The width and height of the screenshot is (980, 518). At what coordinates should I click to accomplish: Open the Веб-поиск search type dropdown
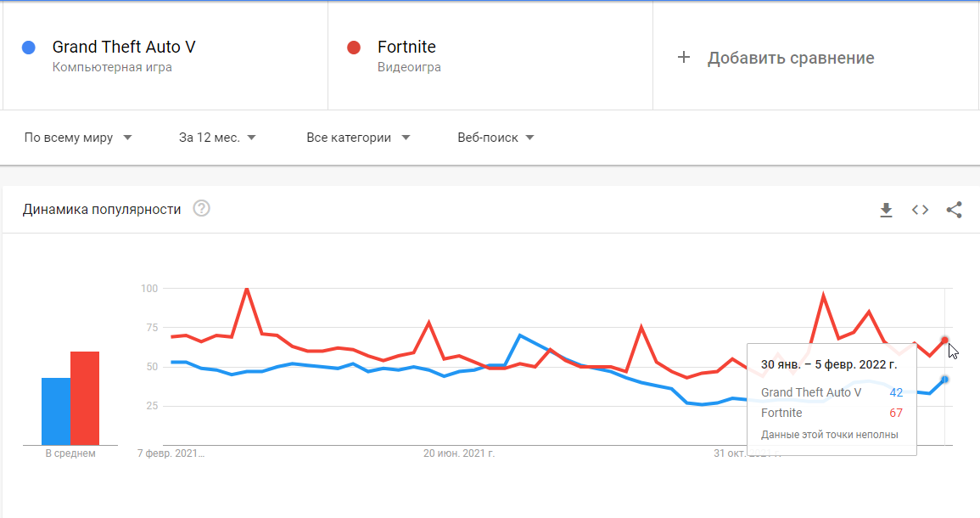pos(496,138)
